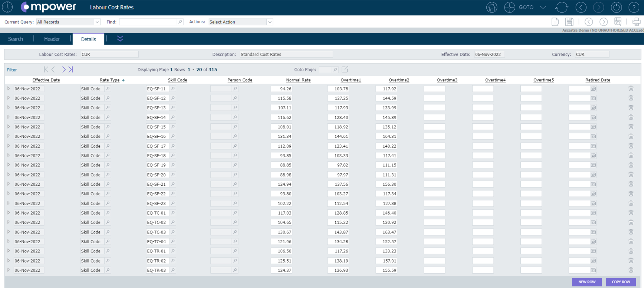
Task: Delete the EQ-SF-11 row with trash icon
Action: pyautogui.click(x=631, y=89)
